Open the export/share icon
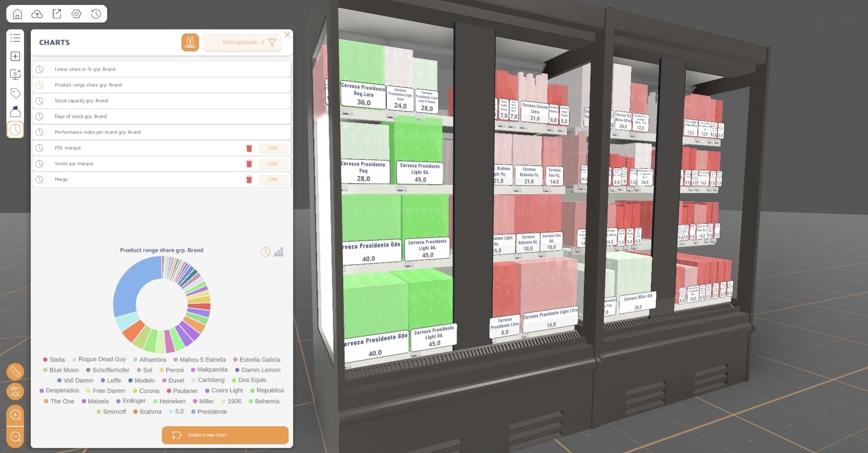 pyautogui.click(x=57, y=14)
